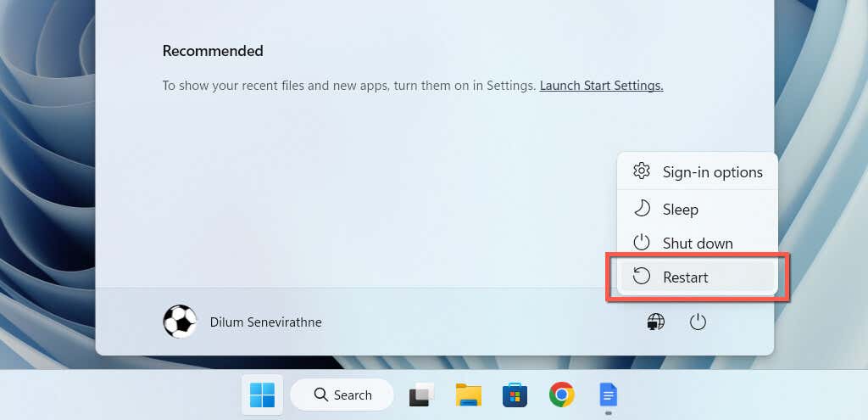Click the soccer ball profile picture
The height and width of the screenshot is (420, 868).
click(180, 322)
